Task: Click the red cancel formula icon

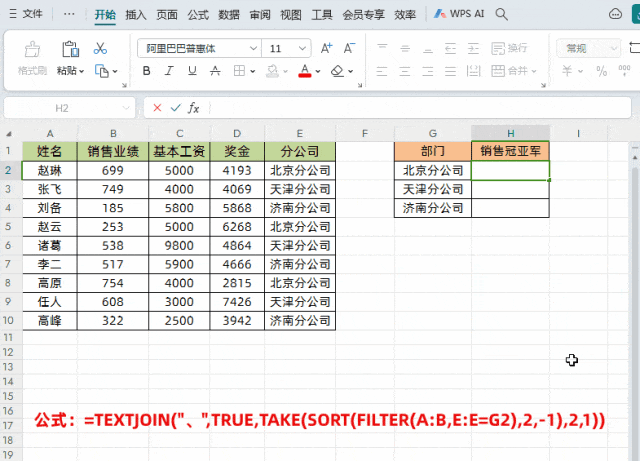Action: click(157, 108)
